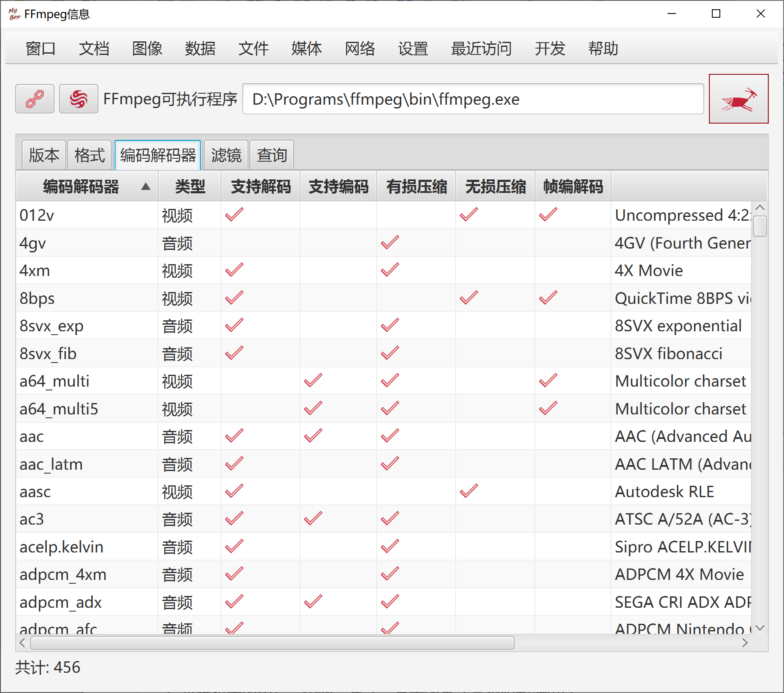Image resolution: width=784 pixels, height=693 pixels.
Task: Click the vertical scrollbar up arrow
Action: [760, 207]
